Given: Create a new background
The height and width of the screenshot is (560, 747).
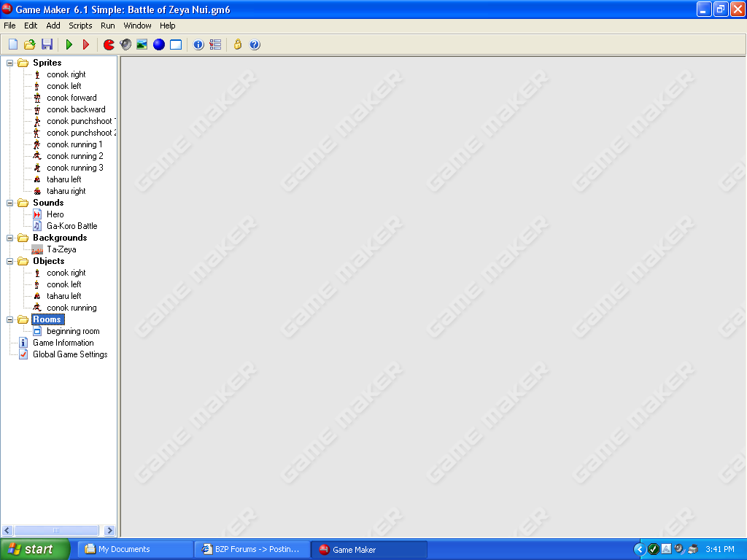Looking at the screenshot, I should (x=142, y=44).
